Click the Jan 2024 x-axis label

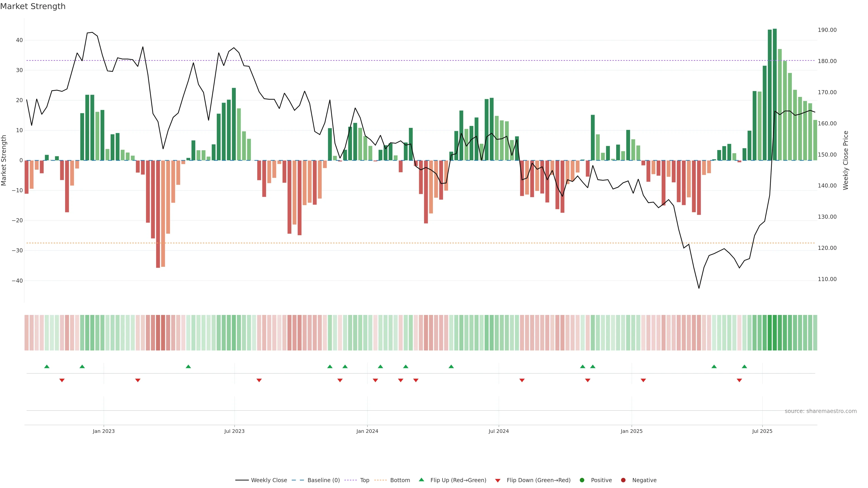point(367,432)
